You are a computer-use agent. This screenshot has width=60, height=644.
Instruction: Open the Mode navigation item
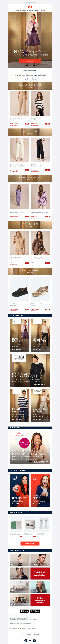pos(16,11)
